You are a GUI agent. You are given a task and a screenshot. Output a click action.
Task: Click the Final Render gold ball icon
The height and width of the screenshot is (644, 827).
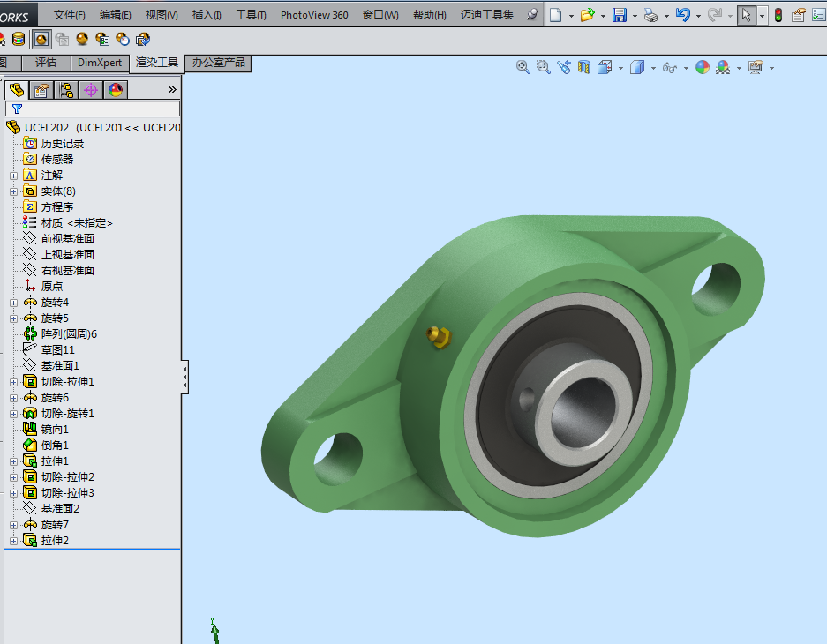82,39
